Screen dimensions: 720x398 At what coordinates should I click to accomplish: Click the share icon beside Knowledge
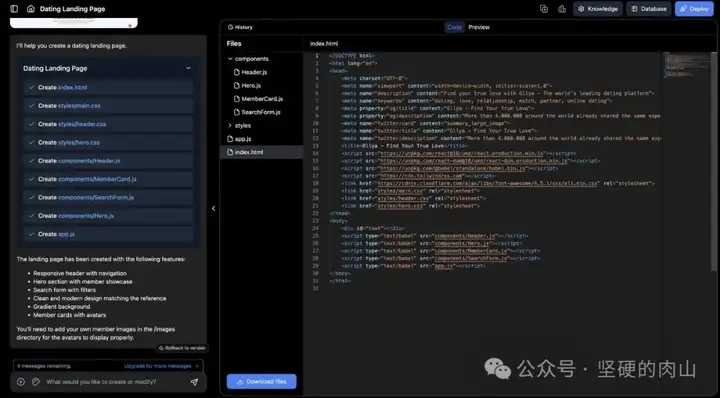coord(562,9)
